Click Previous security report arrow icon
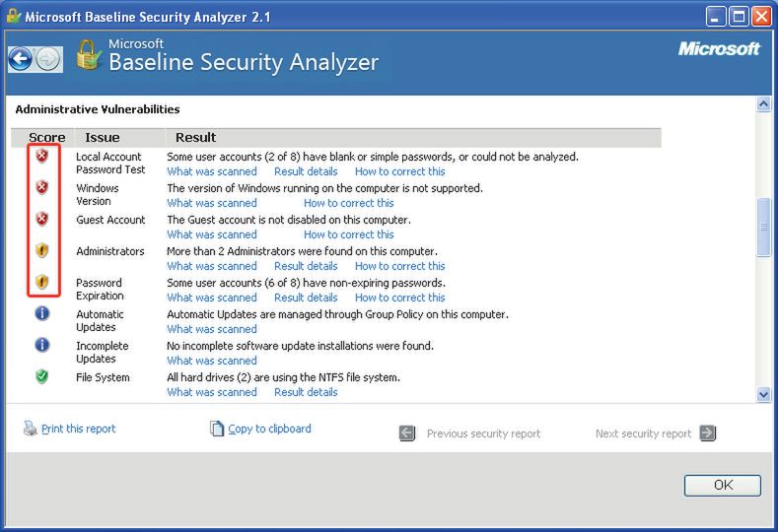Viewport: 778px width, 532px height. pos(407,433)
